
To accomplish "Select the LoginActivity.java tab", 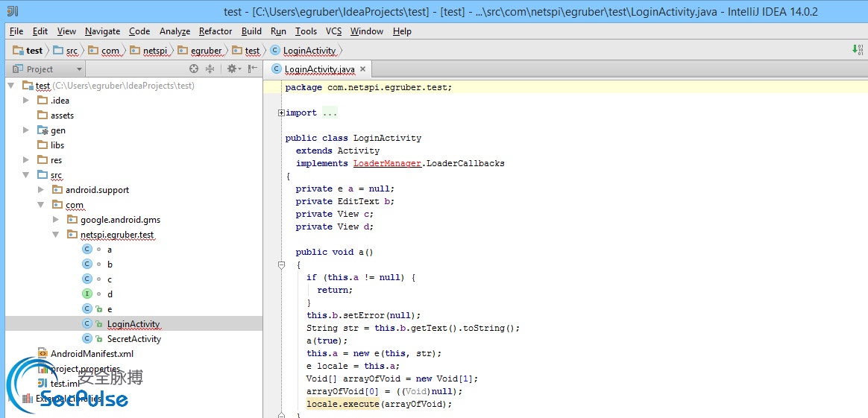I will (319, 69).
